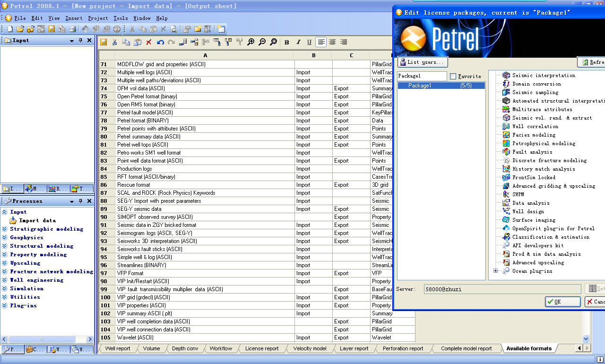Select row header 86

click(x=107, y=185)
